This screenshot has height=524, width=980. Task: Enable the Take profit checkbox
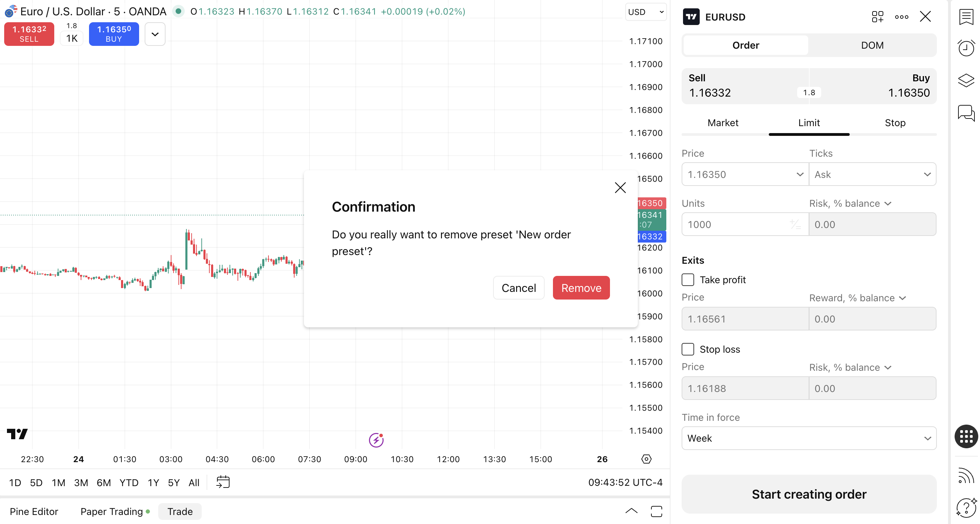coord(688,280)
